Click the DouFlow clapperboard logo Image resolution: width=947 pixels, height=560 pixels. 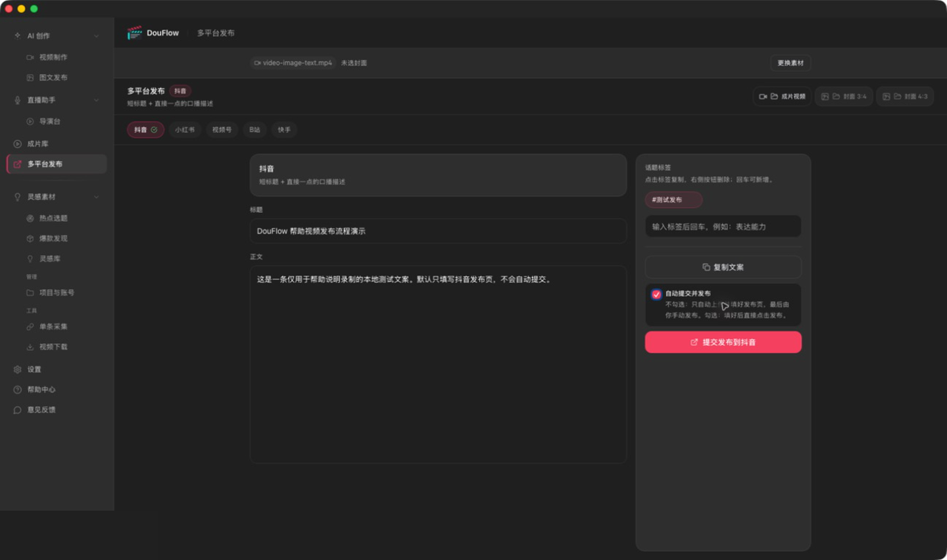point(135,33)
